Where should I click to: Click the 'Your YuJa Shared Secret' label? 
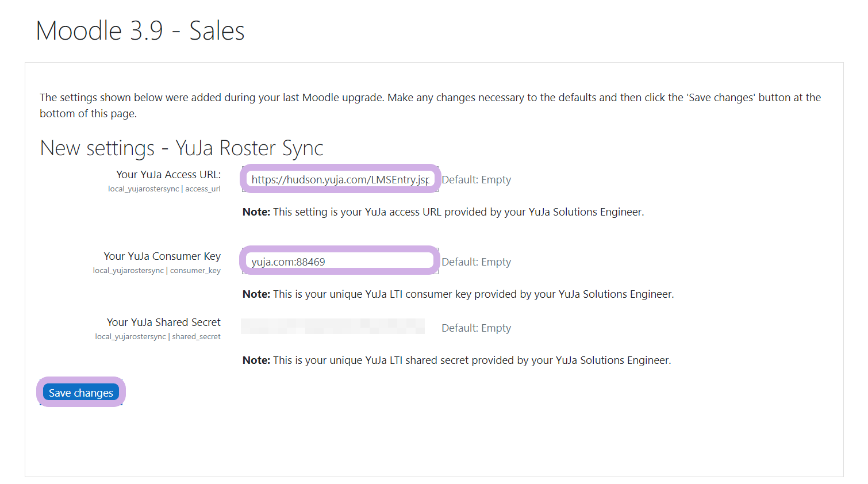point(163,322)
